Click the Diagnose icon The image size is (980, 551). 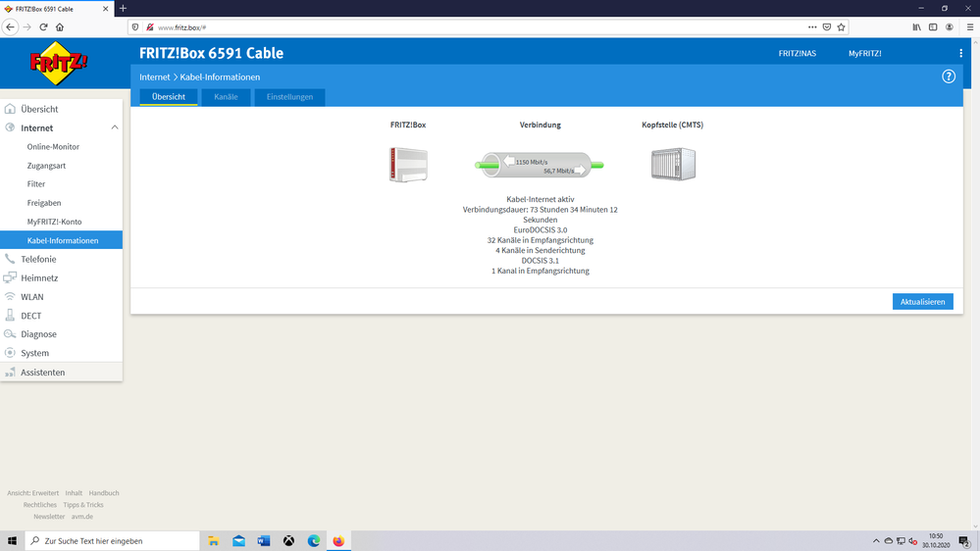pos(10,333)
